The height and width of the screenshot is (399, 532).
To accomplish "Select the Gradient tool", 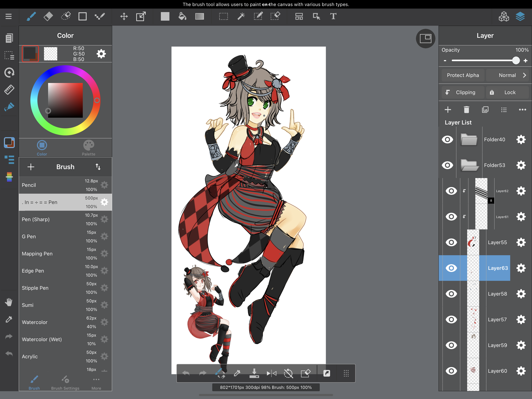I will pos(199,16).
